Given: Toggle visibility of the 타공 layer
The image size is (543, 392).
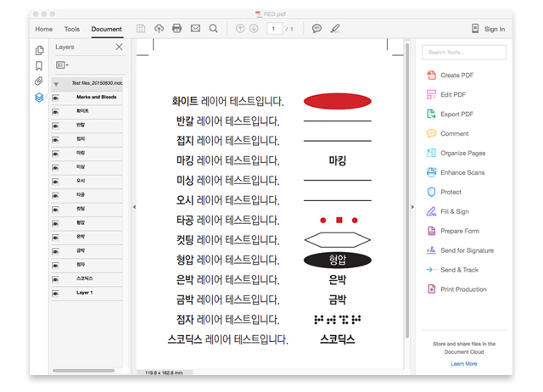Looking at the screenshot, I should [55, 196].
